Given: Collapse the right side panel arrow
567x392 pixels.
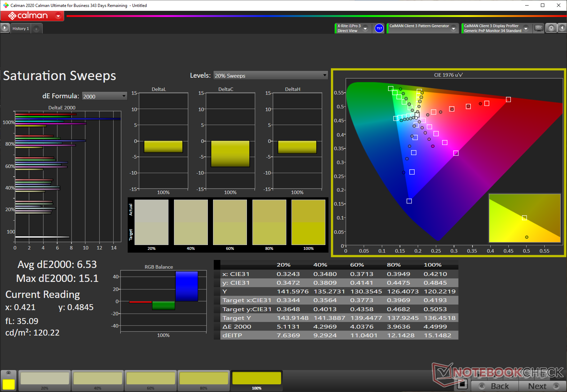Looking at the screenshot, I should (562, 28).
